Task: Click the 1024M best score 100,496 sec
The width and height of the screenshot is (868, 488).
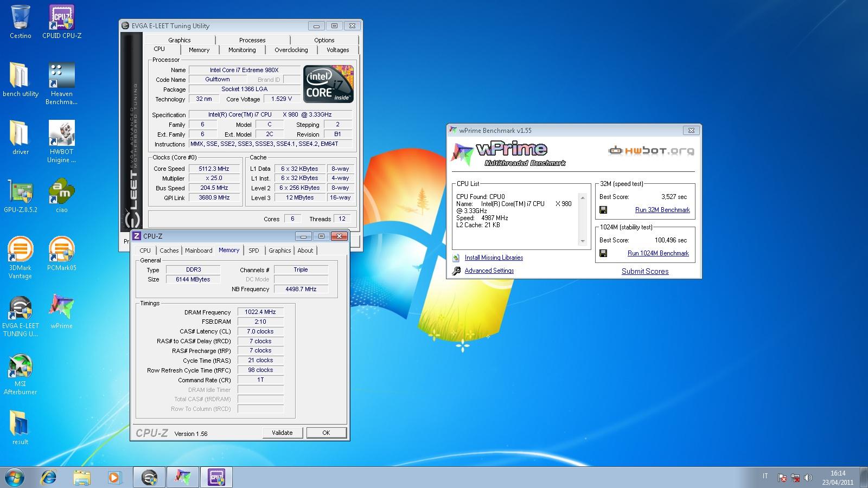Action: [x=671, y=240]
